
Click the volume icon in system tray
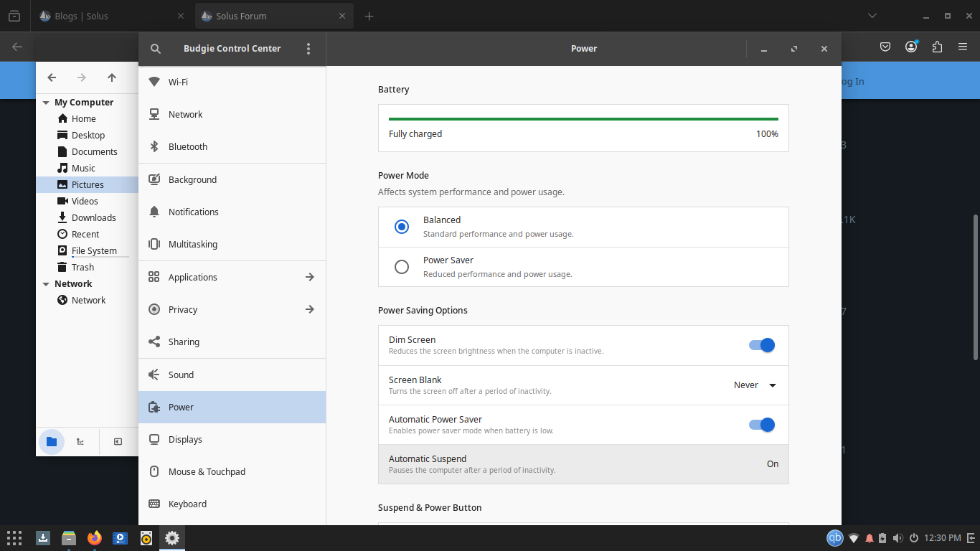click(898, 538)
